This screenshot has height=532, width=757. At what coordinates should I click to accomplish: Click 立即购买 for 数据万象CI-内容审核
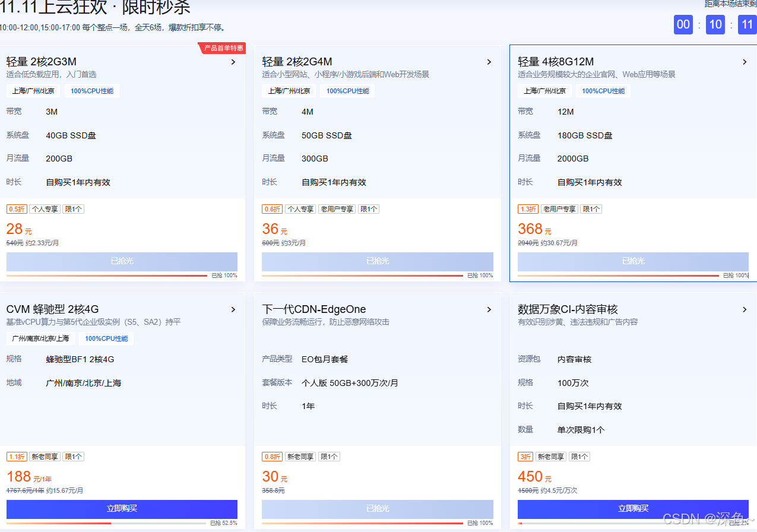(x=633, y=509)
